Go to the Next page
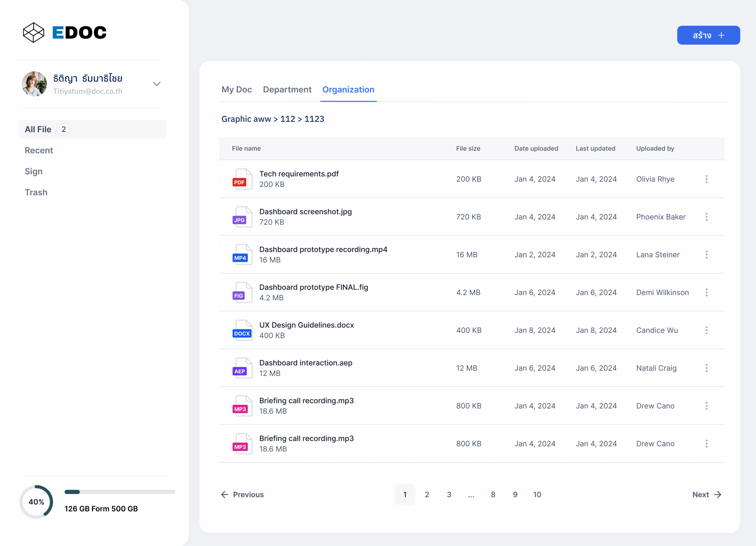Viewport: 756px width, 546px height. [x=706, y=494]
